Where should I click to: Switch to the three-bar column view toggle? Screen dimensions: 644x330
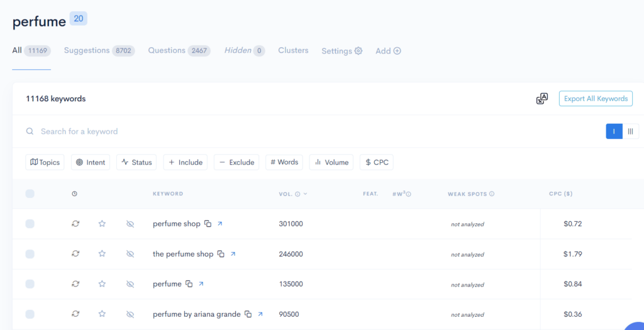tap(631, 131)
